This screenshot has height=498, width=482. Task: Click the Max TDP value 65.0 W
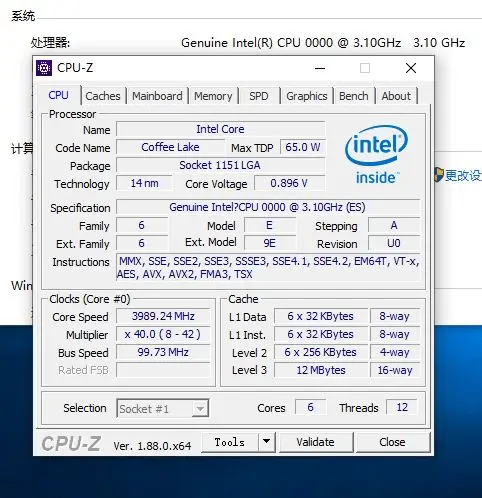pyautogui.click(x=303, y=147)
